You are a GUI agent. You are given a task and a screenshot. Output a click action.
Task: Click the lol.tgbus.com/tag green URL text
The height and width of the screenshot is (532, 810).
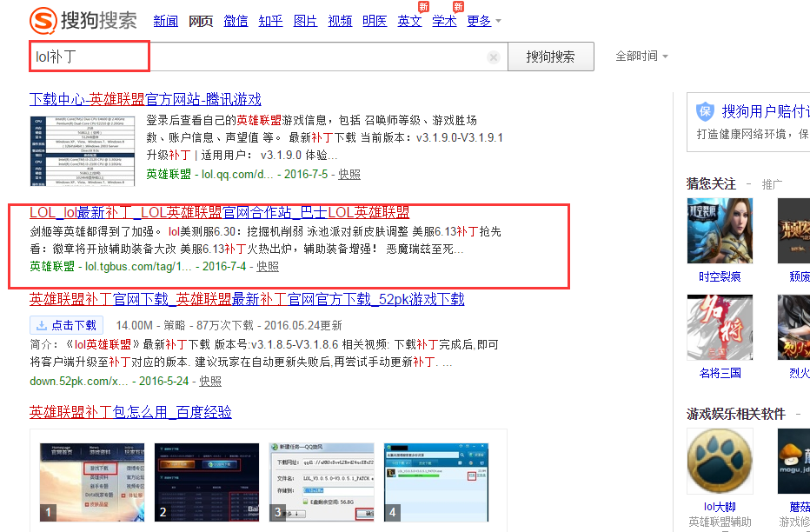point(138,267)
